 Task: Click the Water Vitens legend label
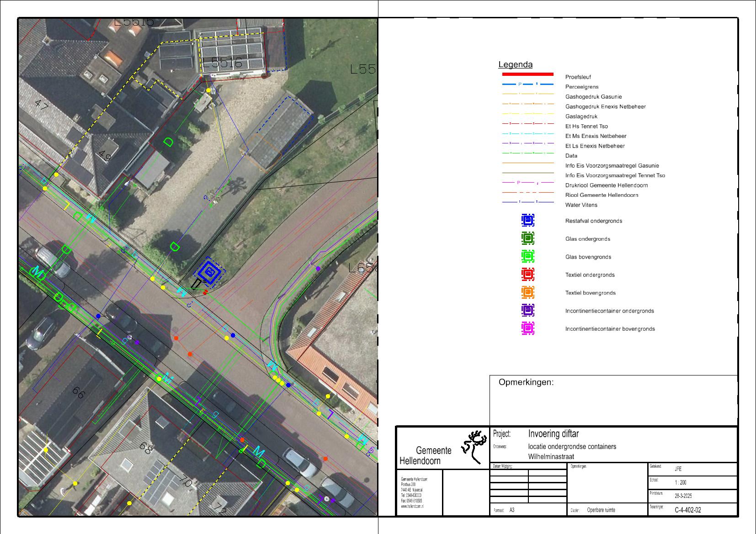(x=581, y=205)
